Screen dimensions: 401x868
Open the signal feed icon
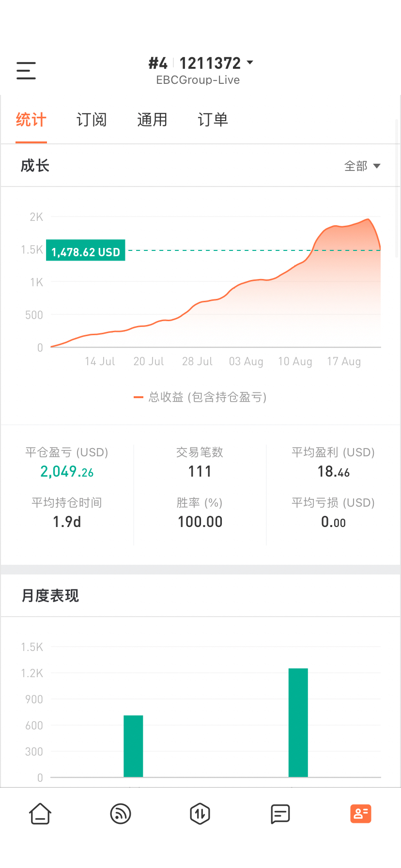point(121,814)
